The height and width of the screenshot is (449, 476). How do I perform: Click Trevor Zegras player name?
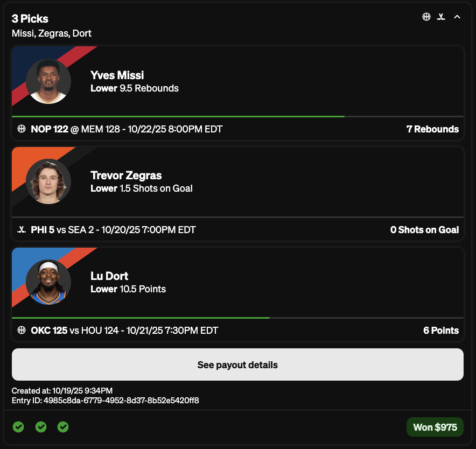click(x=126, y=176)
